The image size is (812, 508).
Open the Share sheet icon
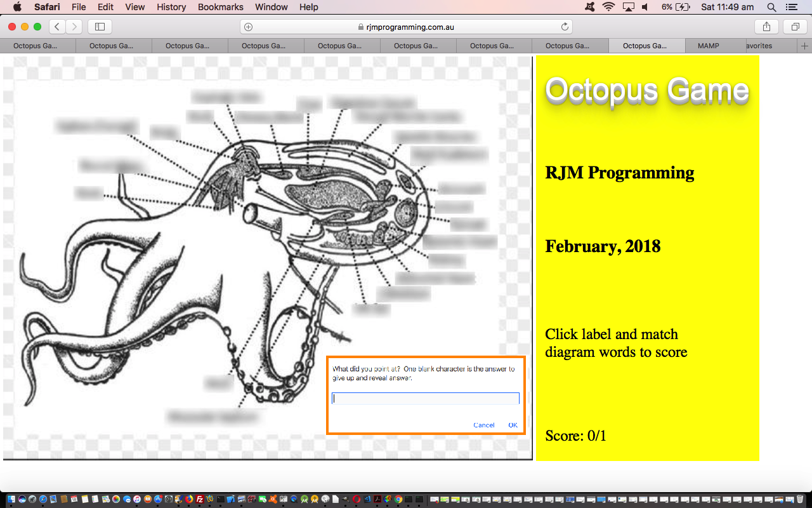pyautogui.click(x=766, y=27)
